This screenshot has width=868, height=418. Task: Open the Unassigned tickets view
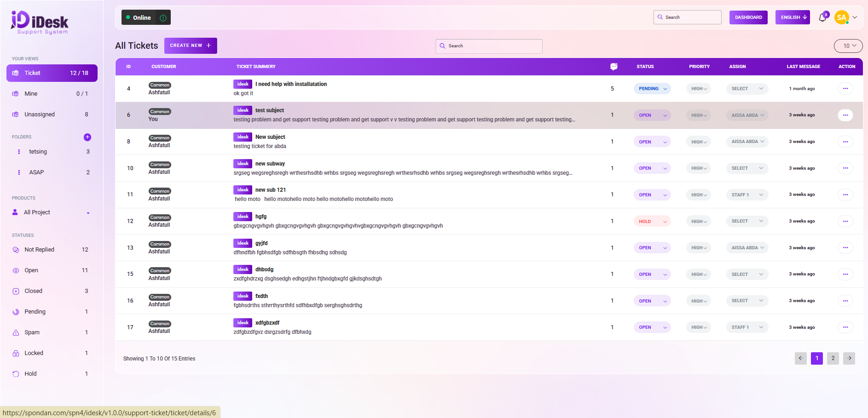[x=40, y=115]
